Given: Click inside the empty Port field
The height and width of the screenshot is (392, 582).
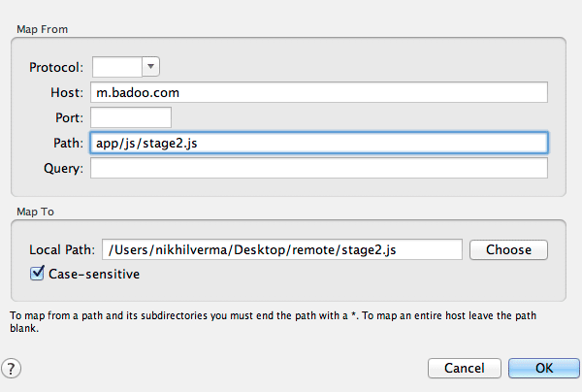Looking at the screenshot, I should pyautogui.click(x=130, y=117).
